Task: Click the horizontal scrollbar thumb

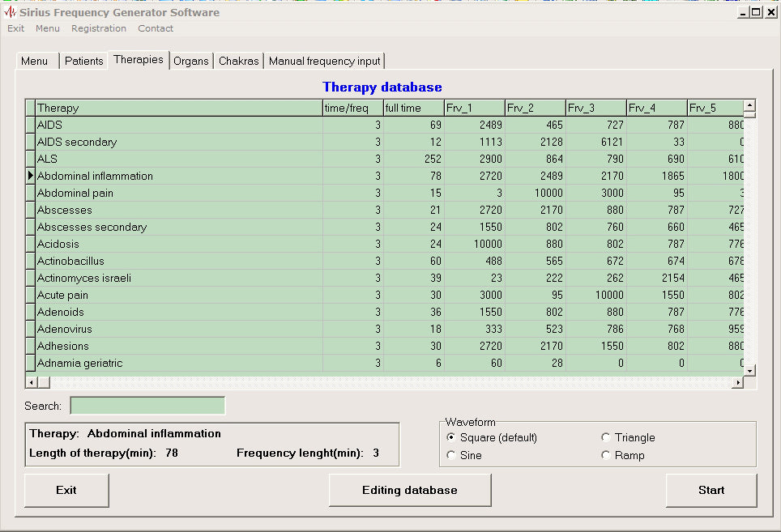Action: pyautogui.click(x=44, y=383)
